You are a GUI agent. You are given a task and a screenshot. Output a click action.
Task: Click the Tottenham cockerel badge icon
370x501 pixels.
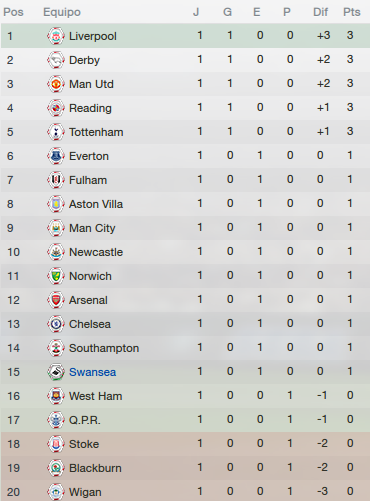[x=56, y=132]
